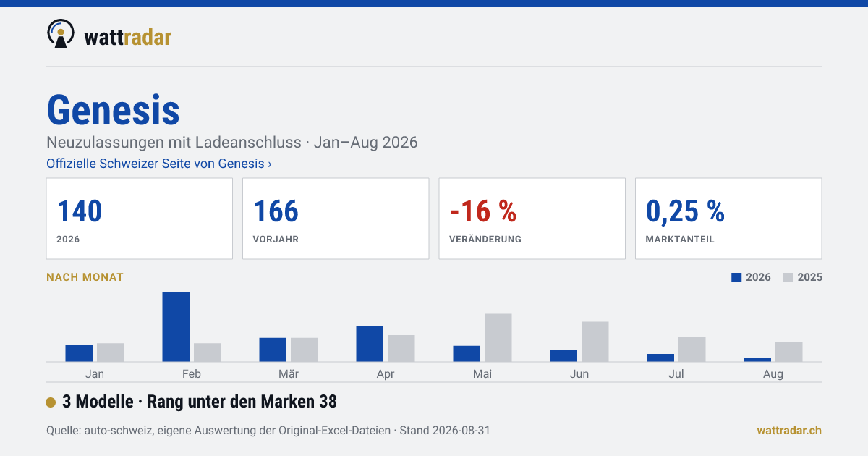Screen dimensions: 868x456
Task: Click the wattradar brand name
Action: click(x=127, y=36)
